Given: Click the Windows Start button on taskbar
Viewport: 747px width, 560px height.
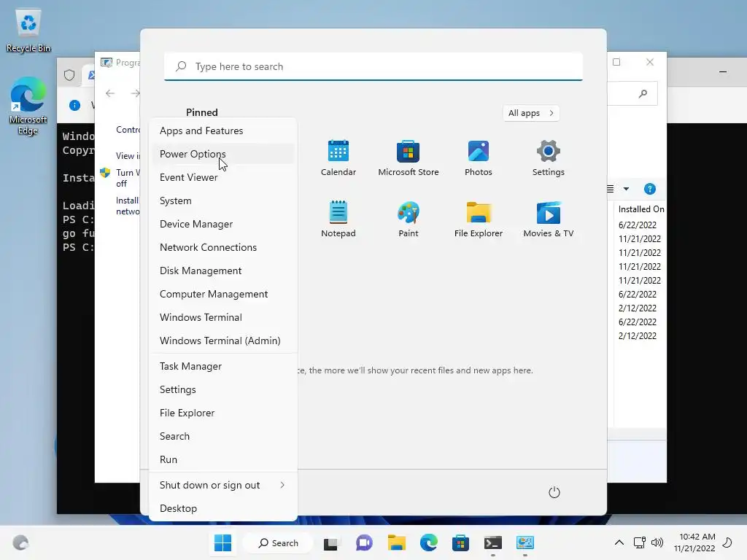Looking at the screenshot, I should (x=222, y=542).
